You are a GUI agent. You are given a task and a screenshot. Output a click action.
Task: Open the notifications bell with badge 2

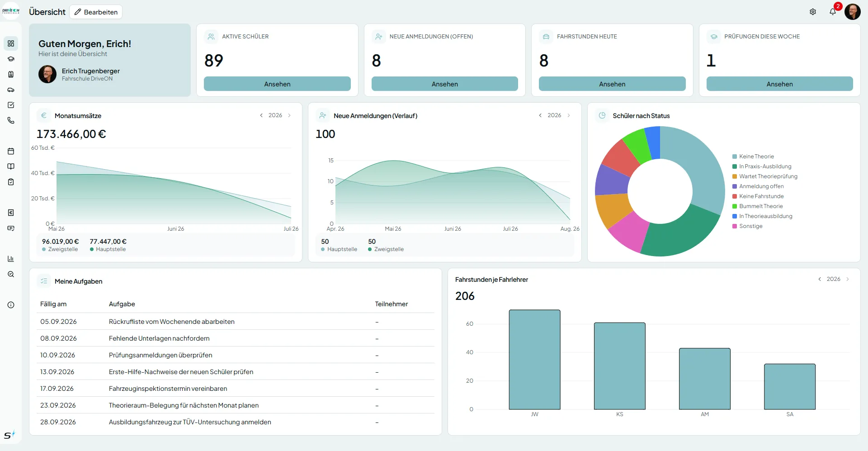[x=833, y=12]
